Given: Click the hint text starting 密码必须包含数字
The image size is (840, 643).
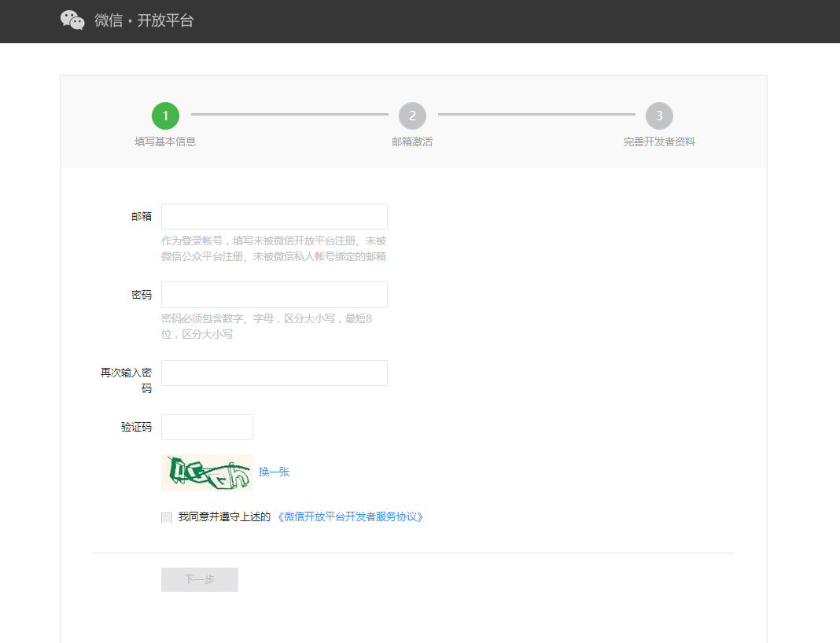Looking at the screenshot, I should (267, 326).
